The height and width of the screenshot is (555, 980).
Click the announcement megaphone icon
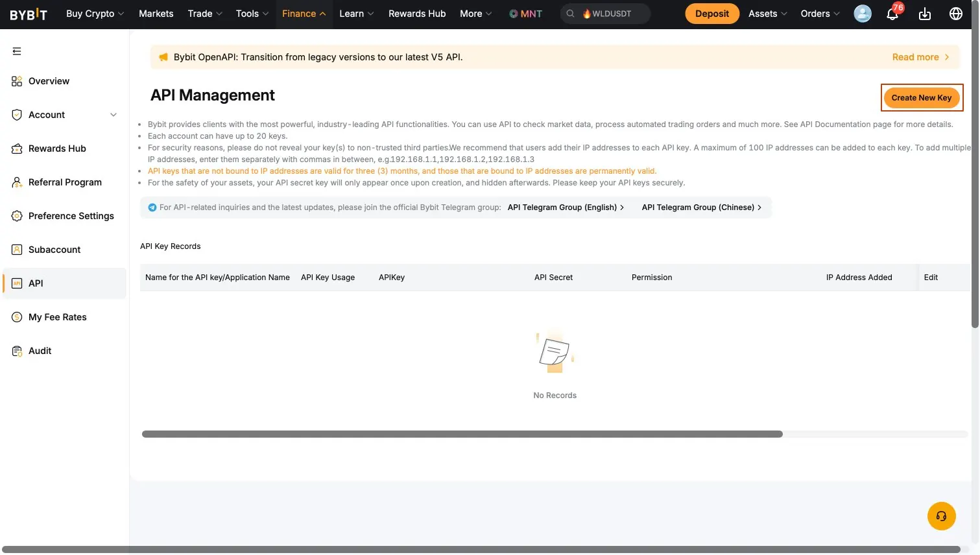(x=163, y=57)
